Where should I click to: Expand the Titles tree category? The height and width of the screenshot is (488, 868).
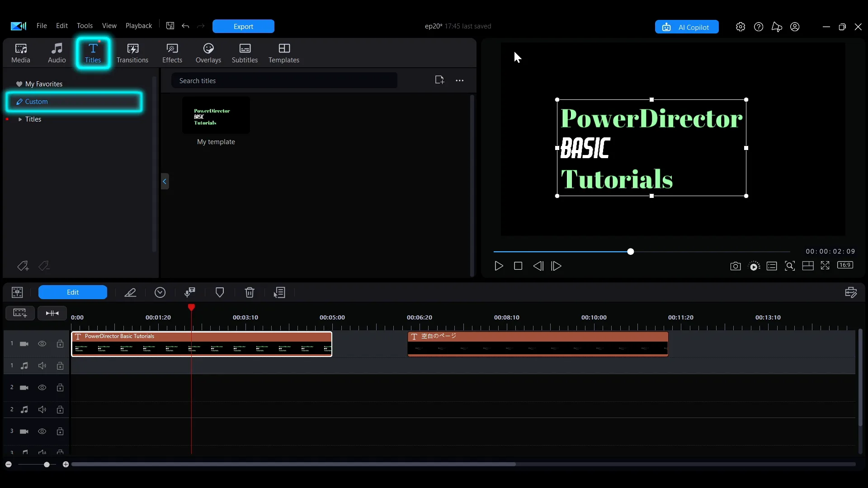pos(20,119)
